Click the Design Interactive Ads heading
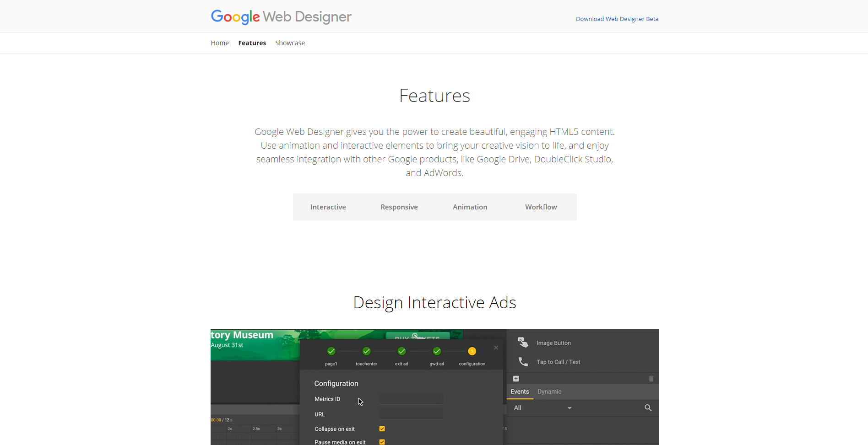 (x=434, y=303)
